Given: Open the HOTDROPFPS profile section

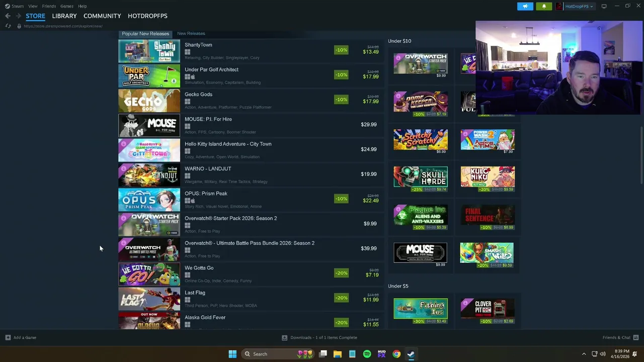Looking at the screenshot, I should 147,16.
